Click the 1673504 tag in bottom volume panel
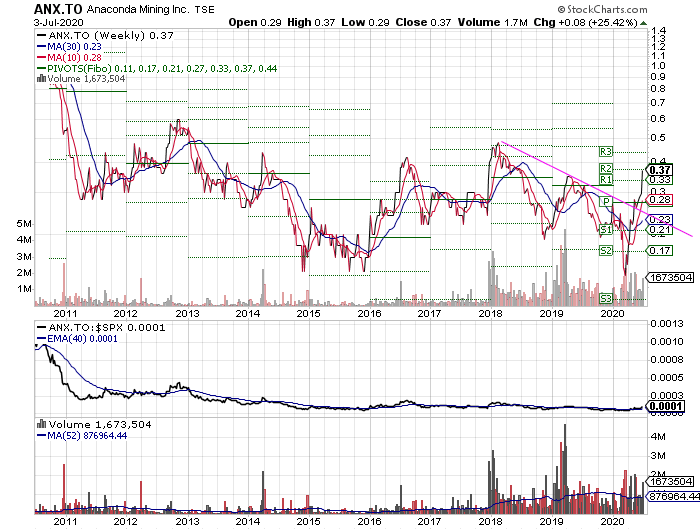The width and height of the screenshot is (700, 530). [671, 481]
